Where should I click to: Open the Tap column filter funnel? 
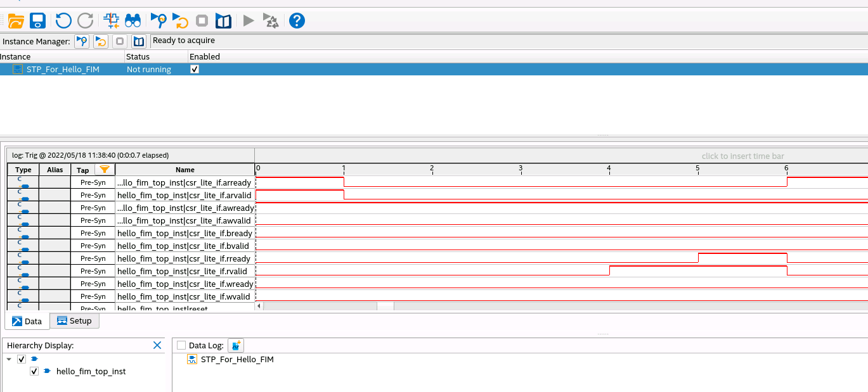point(105,170)
